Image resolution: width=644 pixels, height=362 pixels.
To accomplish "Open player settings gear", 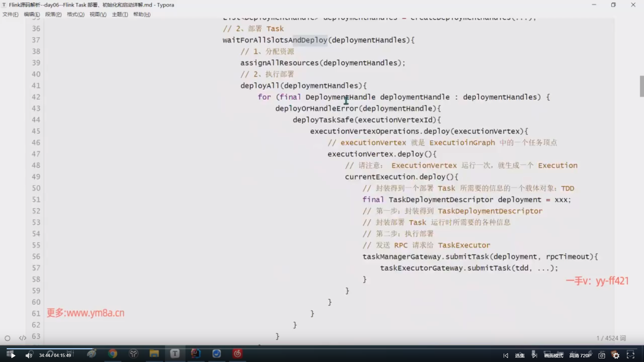I will pos(616,356).
